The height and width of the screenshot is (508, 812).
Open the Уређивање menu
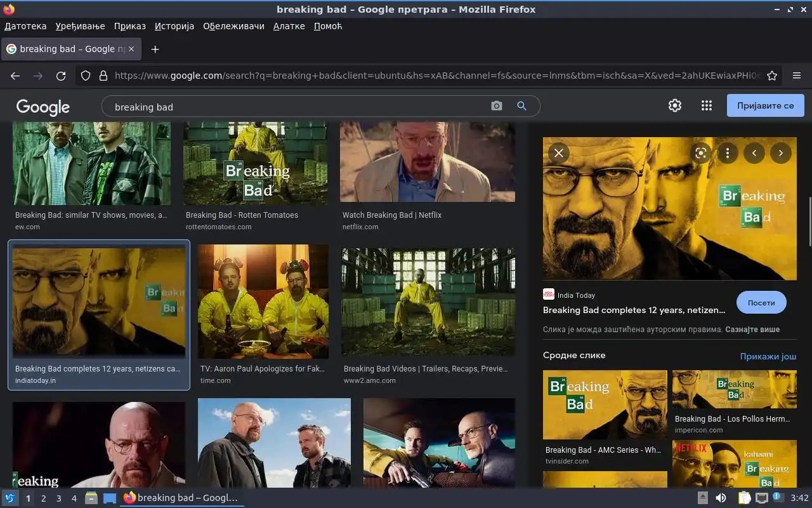(x=80, y=26)
